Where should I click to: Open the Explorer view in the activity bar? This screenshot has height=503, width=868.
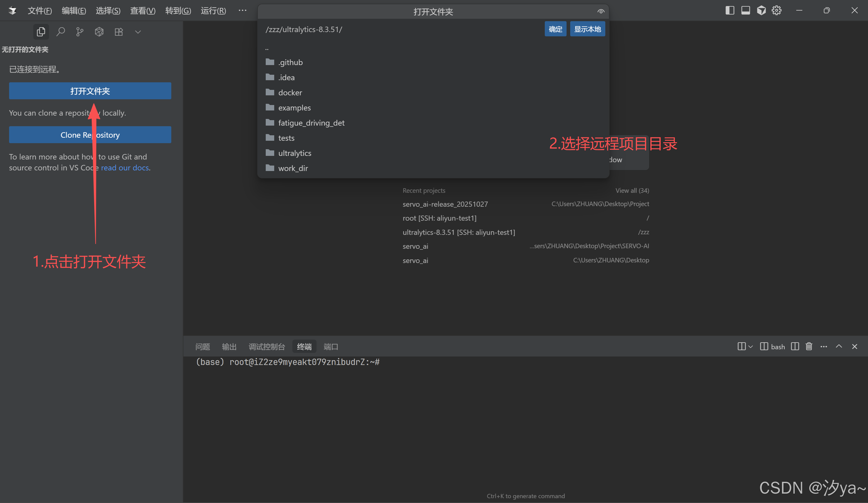coord(41,32)
